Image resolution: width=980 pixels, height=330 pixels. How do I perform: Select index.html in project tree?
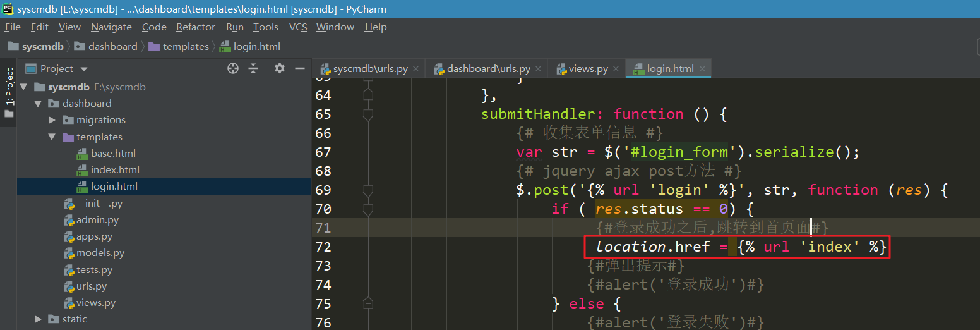[115, 169]
